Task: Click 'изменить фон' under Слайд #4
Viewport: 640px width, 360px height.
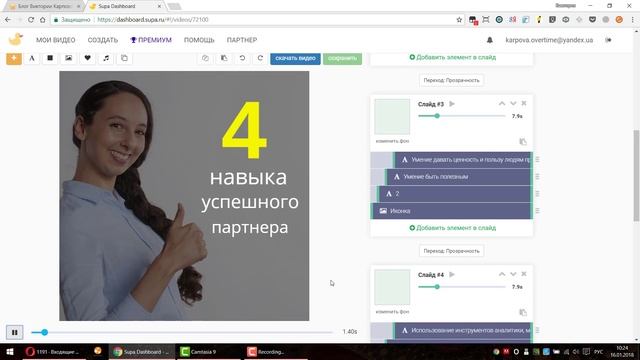Action: pyautogui.click(x=392, y=311)
